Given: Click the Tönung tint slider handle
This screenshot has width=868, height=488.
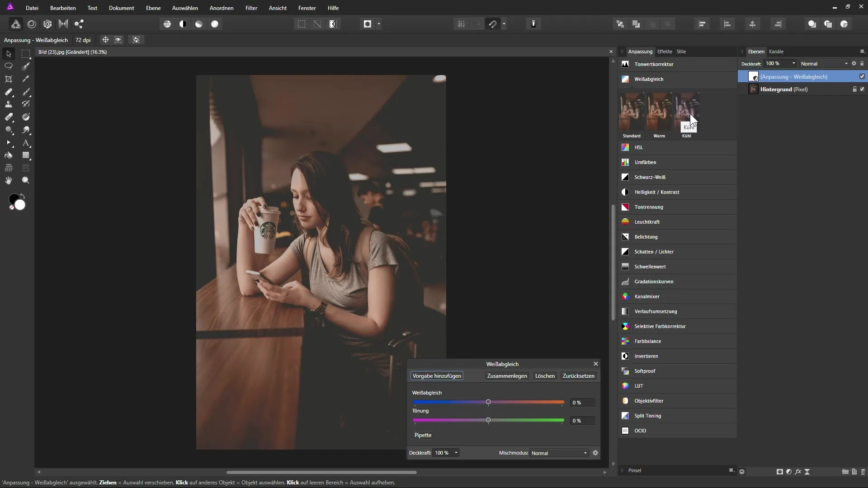Looking at the screenshot, I should pyautogui.click(x=488, y=420).
